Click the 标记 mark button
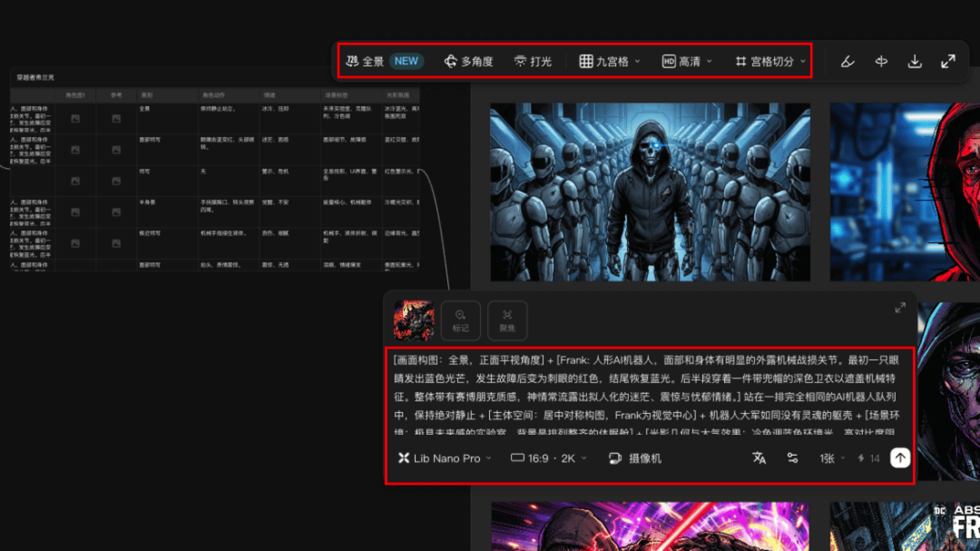This screenshot has width=980, height=551. tap(461, 320)
